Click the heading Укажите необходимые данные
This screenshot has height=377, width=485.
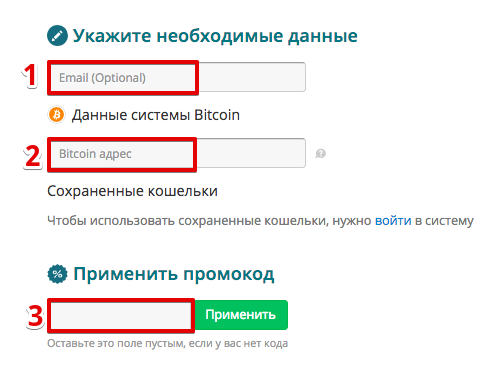(x=215, y=36)
